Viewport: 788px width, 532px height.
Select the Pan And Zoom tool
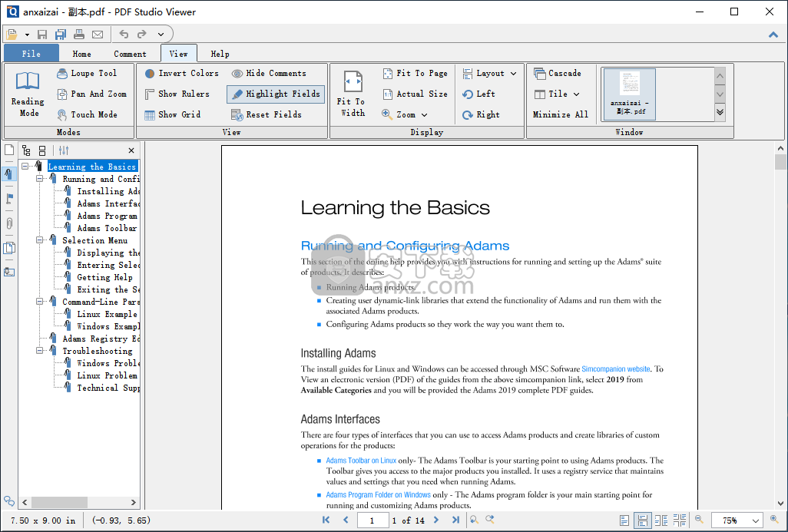pos(91,94)
